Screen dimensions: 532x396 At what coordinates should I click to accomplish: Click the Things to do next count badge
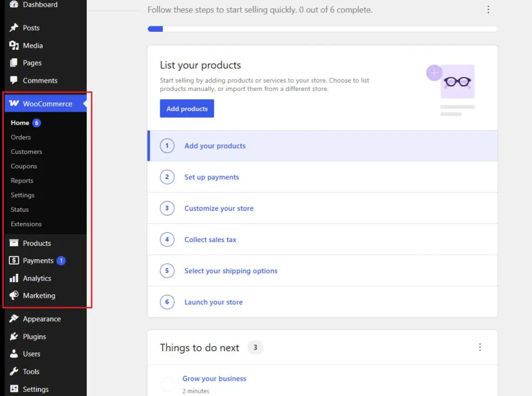point(255,347)
